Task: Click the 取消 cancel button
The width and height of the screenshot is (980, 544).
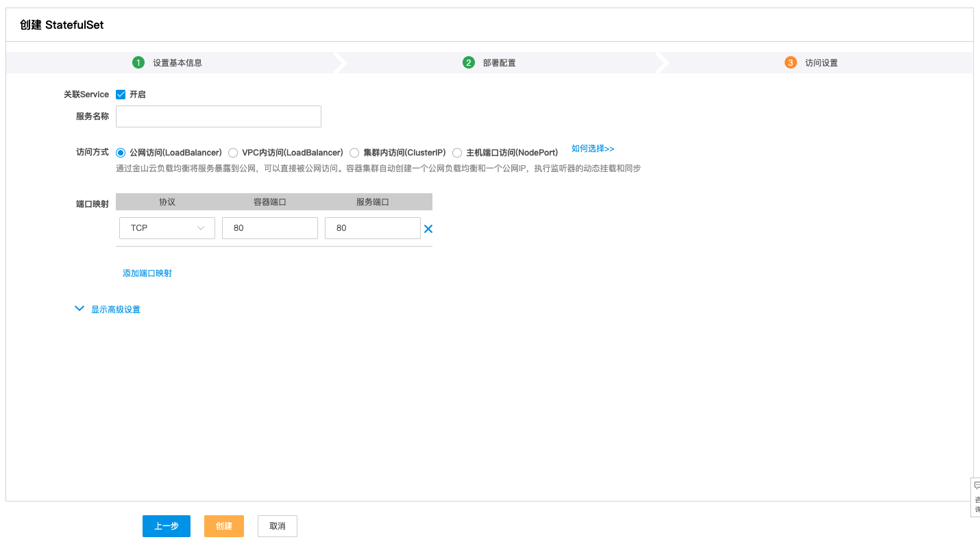Action: [x=278, y=526]
